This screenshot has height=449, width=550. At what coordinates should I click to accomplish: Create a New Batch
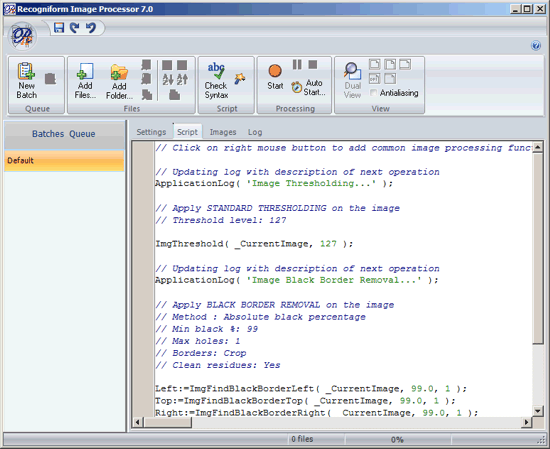27,81
